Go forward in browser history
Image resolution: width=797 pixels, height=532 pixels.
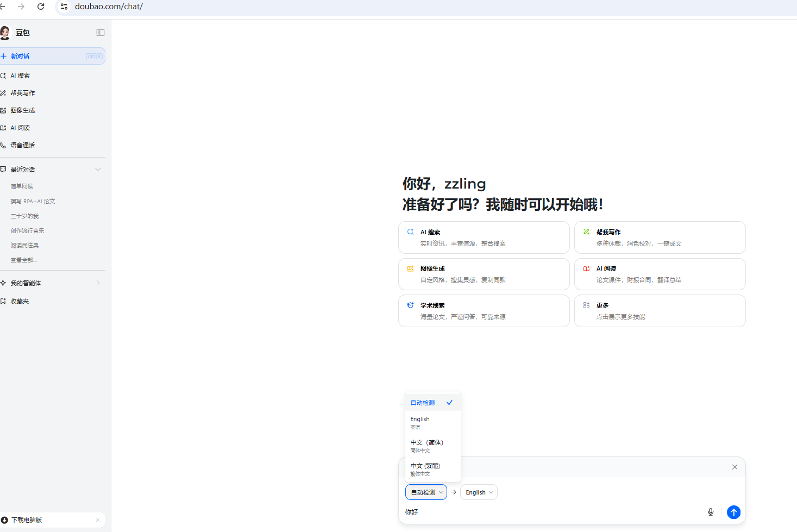click(21, 7)
